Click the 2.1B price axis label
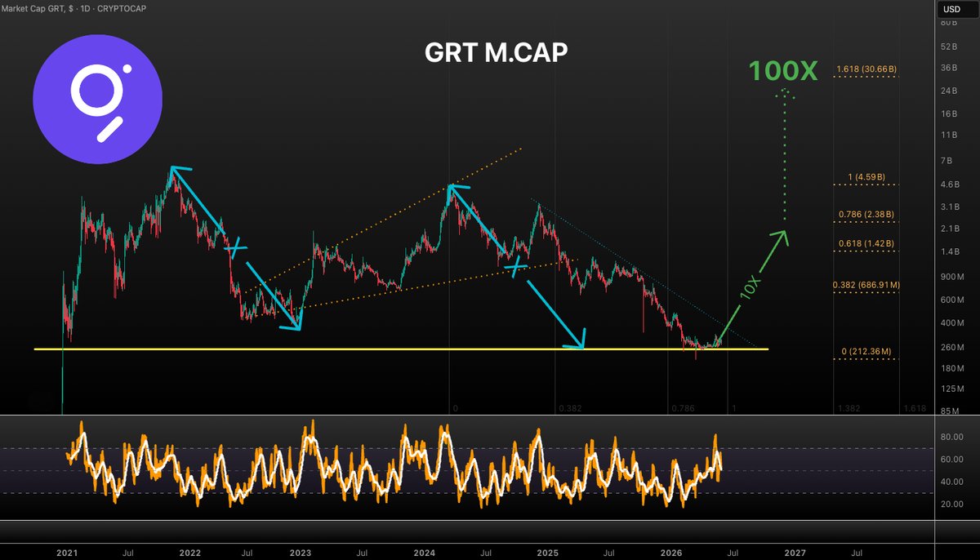Image resolution: width=980 pixels, height=560 pixels. coord(951,229)
